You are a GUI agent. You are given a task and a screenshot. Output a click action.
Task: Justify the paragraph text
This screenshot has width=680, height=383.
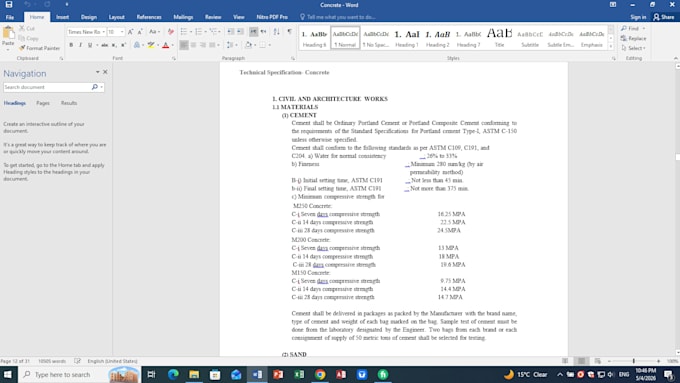[x=212, y=45]
